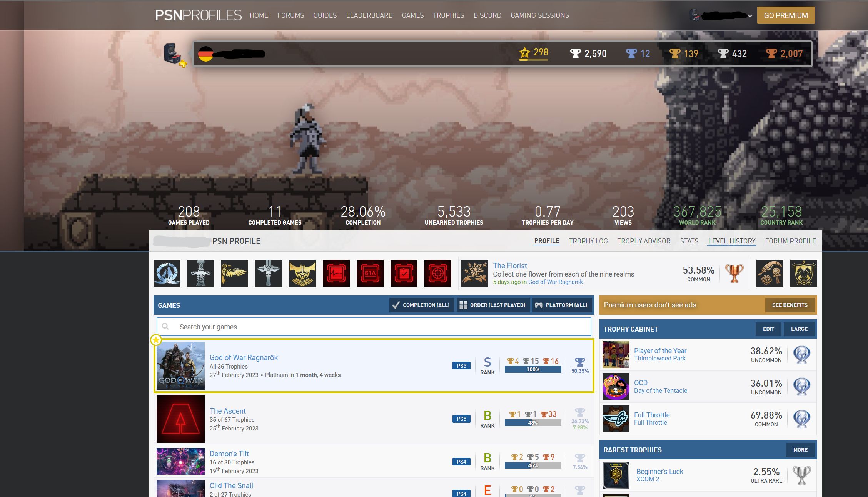The width and height of the screenshot is (868, 497).
Task: Select the STATS tab
Action: click(689, 241)
